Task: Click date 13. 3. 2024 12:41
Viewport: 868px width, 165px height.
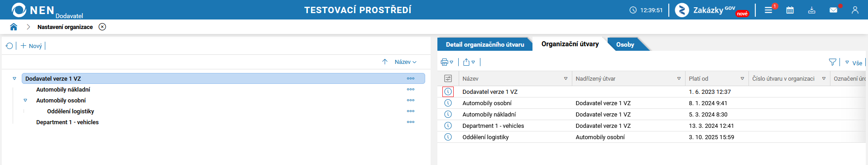Action: (x=711, y=126)
